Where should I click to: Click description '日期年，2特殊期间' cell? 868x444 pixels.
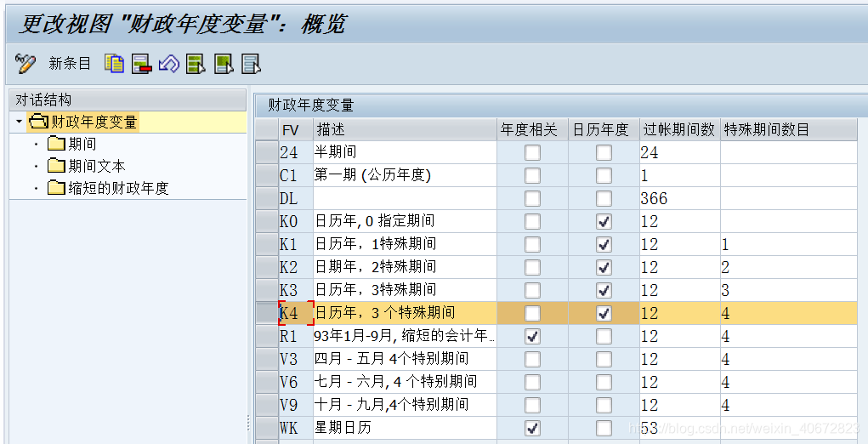pyautogui.click(x=405, y=267)
